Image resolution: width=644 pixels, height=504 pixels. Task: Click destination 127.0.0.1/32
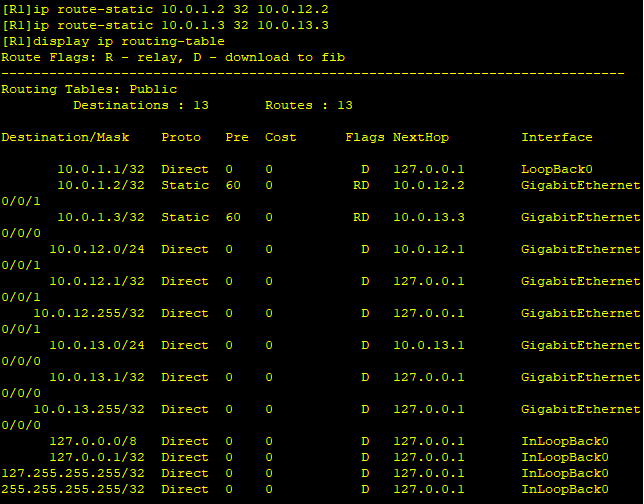[x=97, y=458]
